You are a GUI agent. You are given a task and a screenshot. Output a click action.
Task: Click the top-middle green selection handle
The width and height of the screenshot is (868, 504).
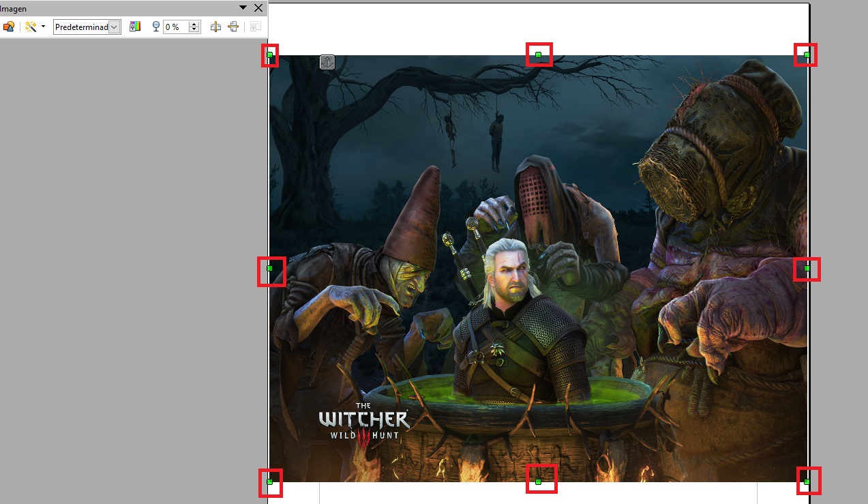538,55
